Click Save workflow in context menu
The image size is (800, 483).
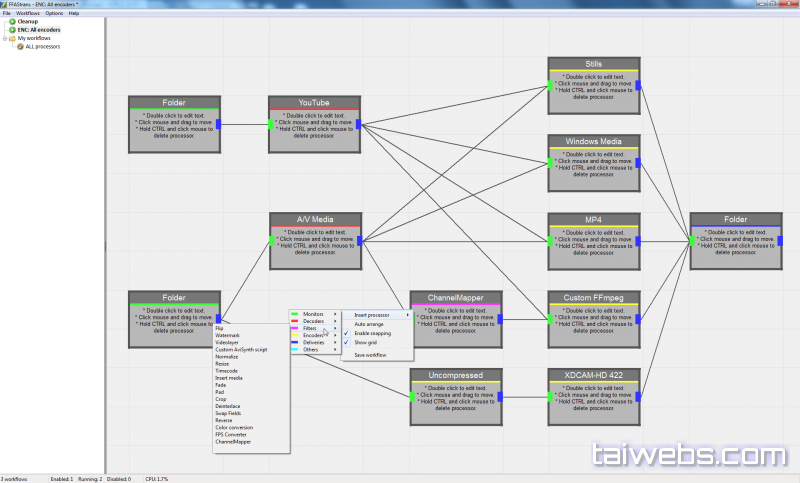tap(370, 355)
